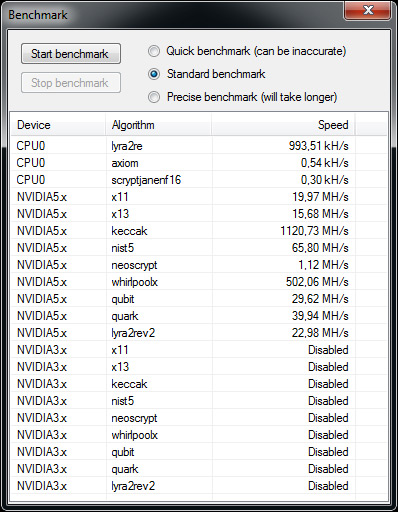Select the disabled nist5 algorithm row

click(199, 401)
